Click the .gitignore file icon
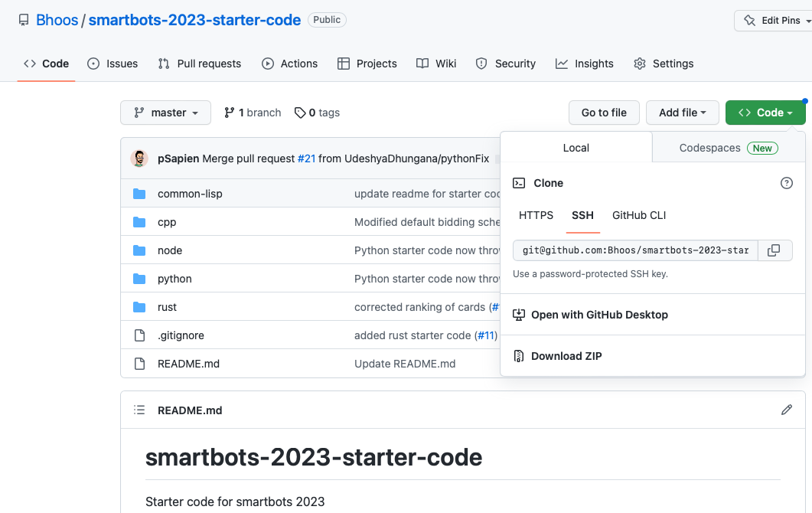The image size is (812, 513). pyautogui.click(x=139, y=335)
